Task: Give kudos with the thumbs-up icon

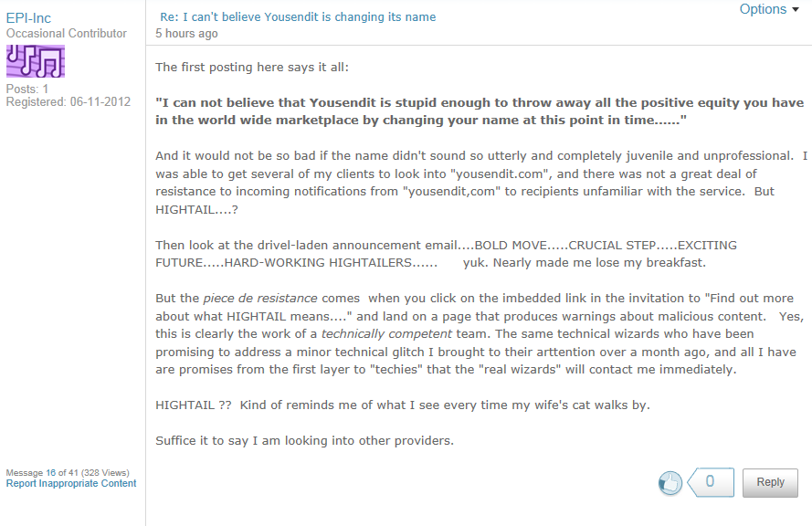Action: tap(670, 483)
